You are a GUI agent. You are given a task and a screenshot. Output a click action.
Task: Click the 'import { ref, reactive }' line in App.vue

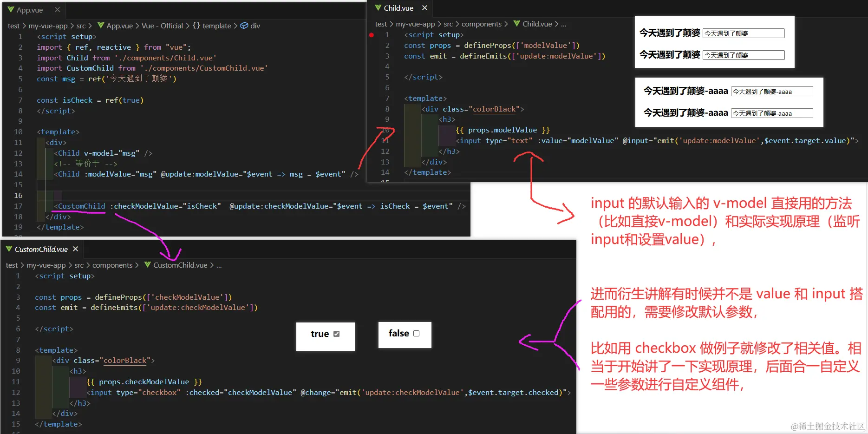[x=114, y=47]
